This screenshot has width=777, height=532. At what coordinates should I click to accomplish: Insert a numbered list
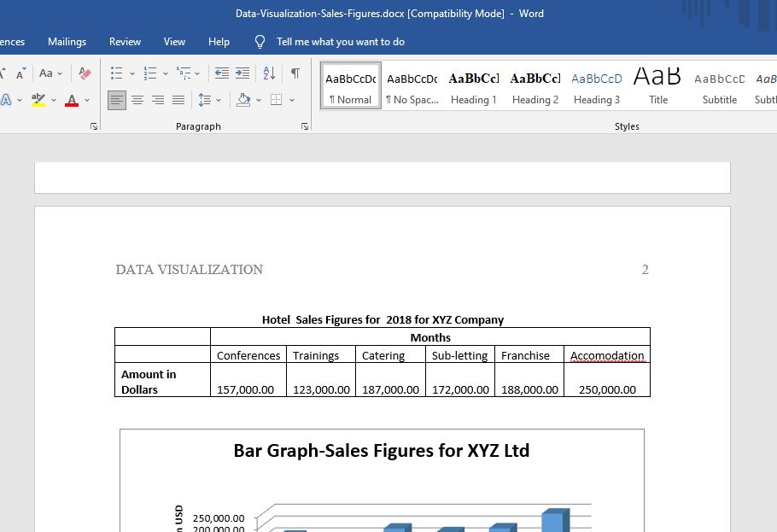pyautogui.click(x=149, y=73)
